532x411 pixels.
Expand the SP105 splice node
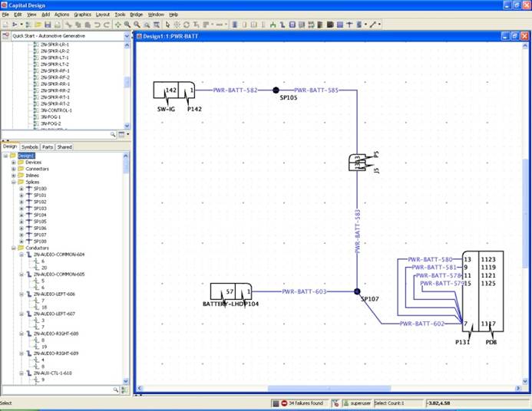21,222
